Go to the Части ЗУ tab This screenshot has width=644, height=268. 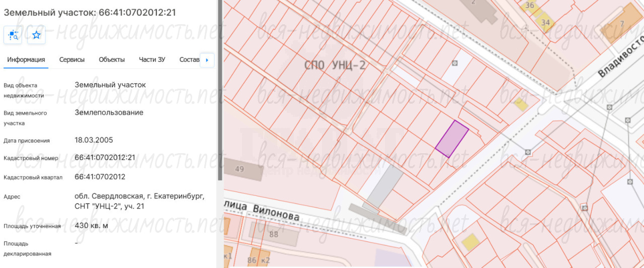(152, 59)
